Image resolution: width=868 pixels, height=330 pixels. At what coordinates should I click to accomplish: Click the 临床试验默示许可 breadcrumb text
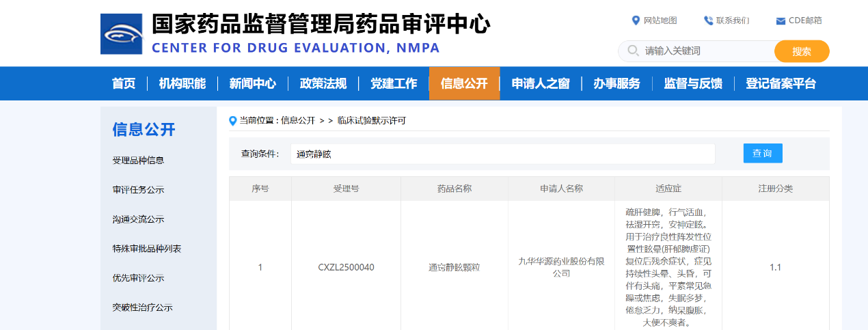coord(372,120)
